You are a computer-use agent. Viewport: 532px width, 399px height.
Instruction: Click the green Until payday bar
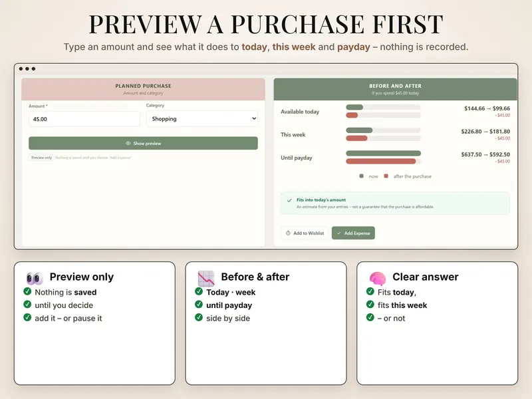384,154
